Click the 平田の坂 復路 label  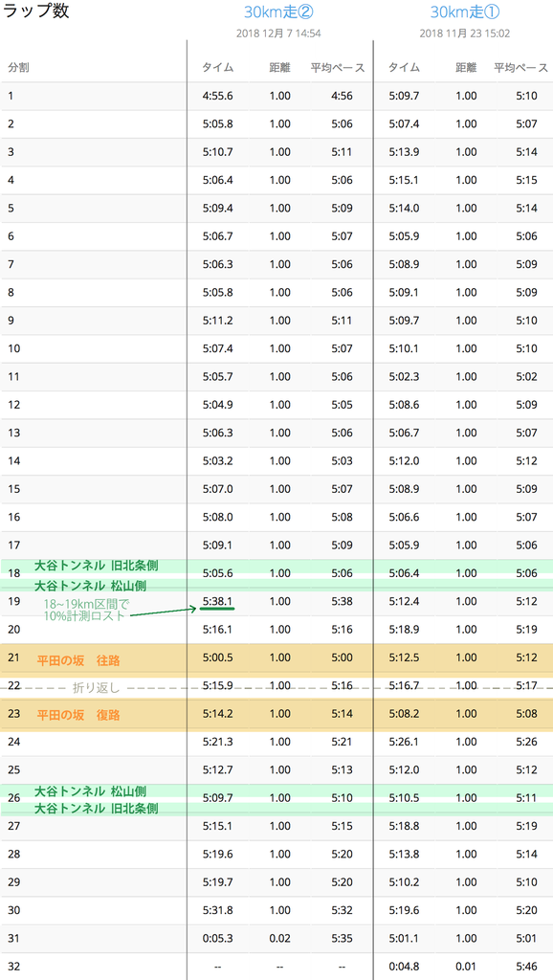point(78,715)
